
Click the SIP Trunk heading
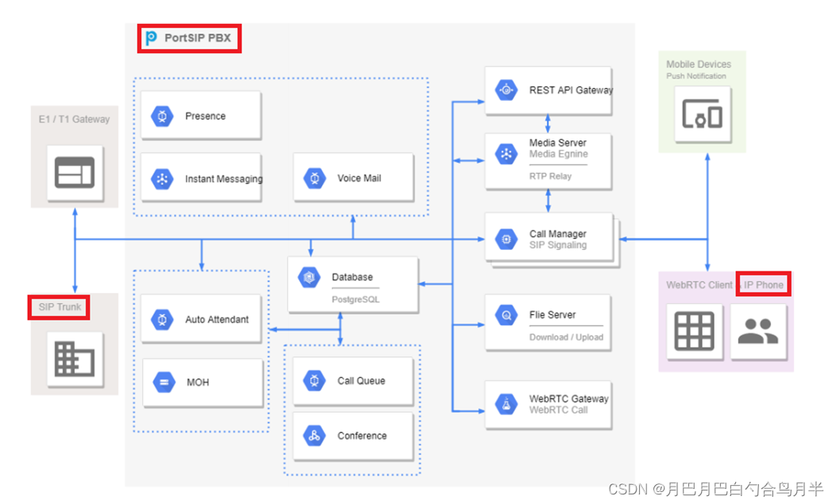pos(60,307)
